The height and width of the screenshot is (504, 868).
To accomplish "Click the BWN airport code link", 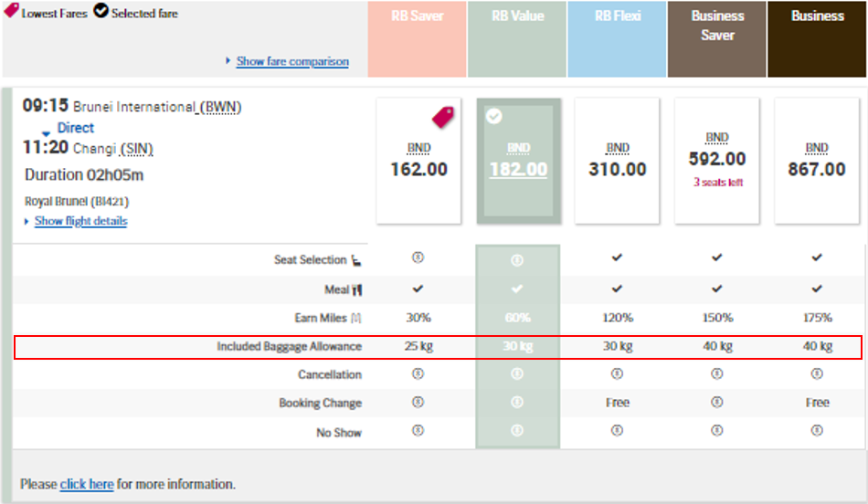I will click(x=220, y=107).
